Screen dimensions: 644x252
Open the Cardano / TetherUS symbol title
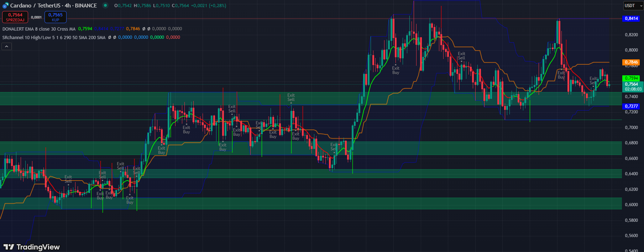[x=53, y=6]
